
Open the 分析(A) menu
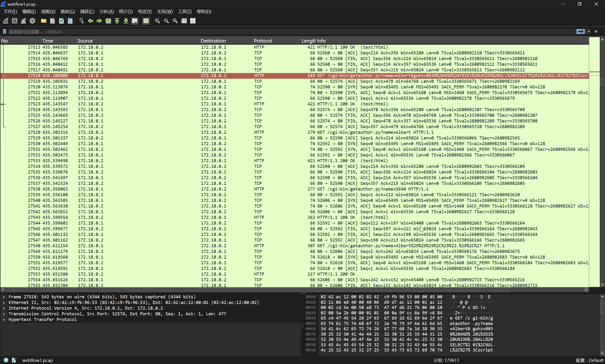click(x=107, y=12)
